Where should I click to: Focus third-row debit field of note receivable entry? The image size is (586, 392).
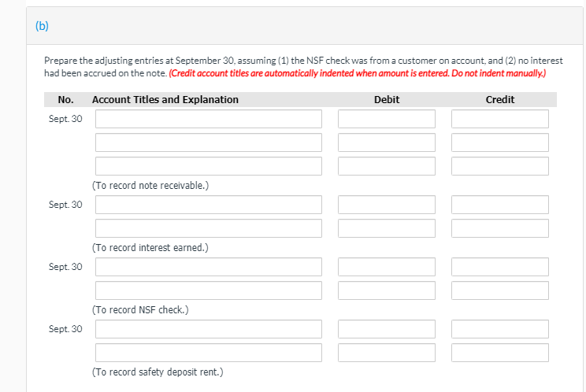[x=387, y=166]
